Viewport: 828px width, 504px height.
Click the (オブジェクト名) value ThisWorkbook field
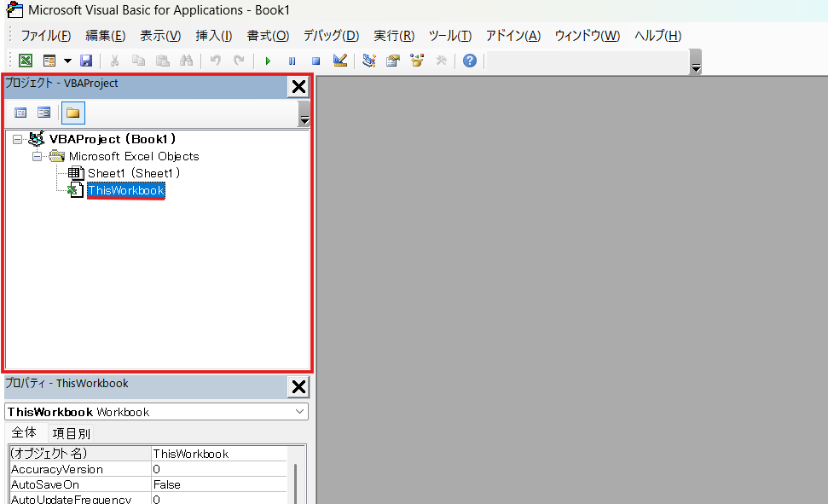pyautogui.click(x=219, y=454)
